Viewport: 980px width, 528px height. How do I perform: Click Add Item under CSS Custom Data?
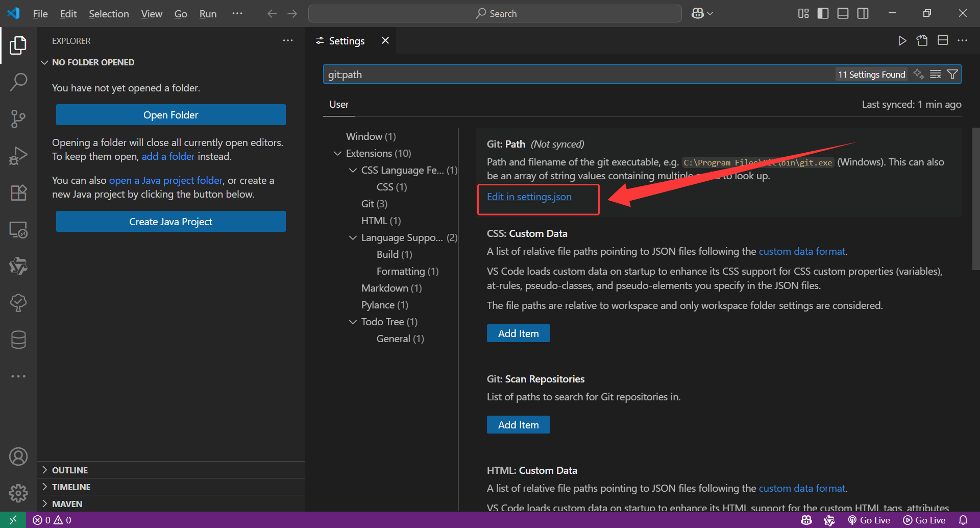(x=518, y=333)
